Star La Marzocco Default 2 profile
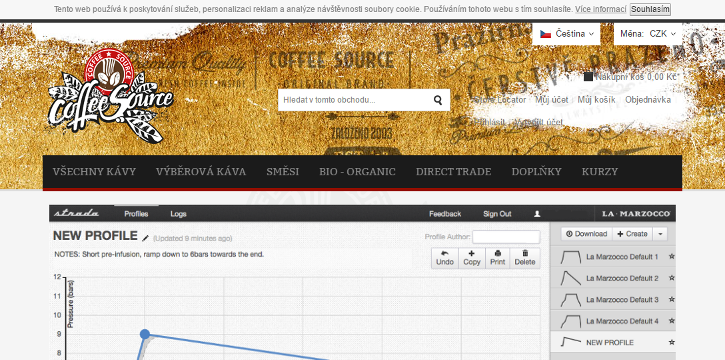 pyautogui.click(x=671, y=278)
